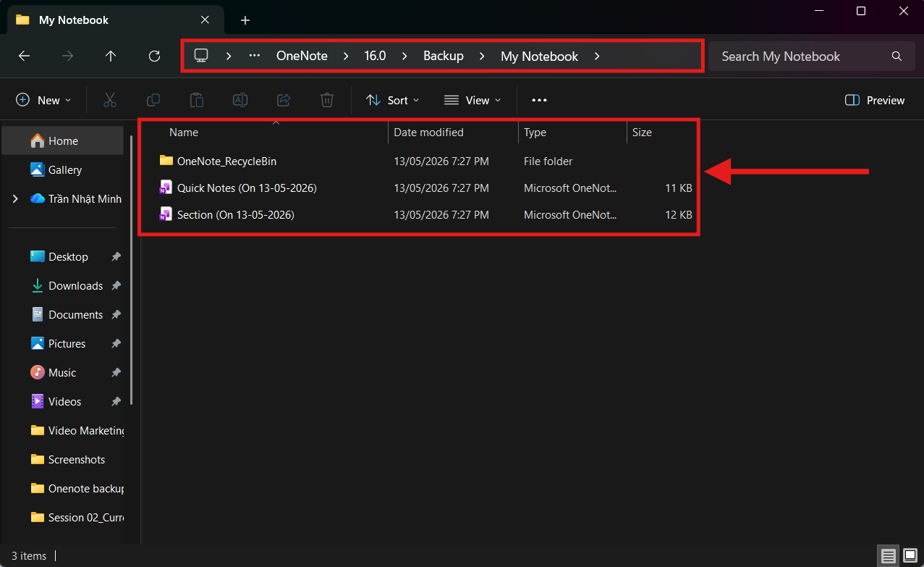Screen dimensions: 924x567
Task: Add a new tab with plus button
Action: pos(245,20)
